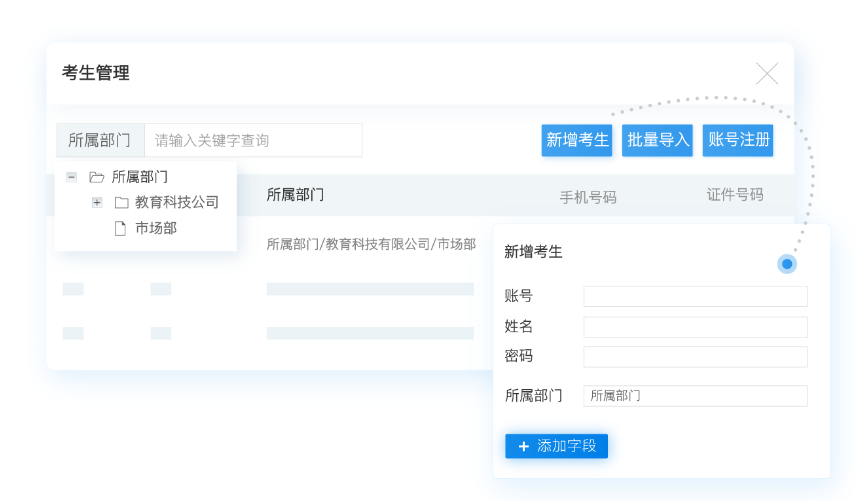Focus the keyword search box
This screenshot has width=867, height=501.
(253, 140)
